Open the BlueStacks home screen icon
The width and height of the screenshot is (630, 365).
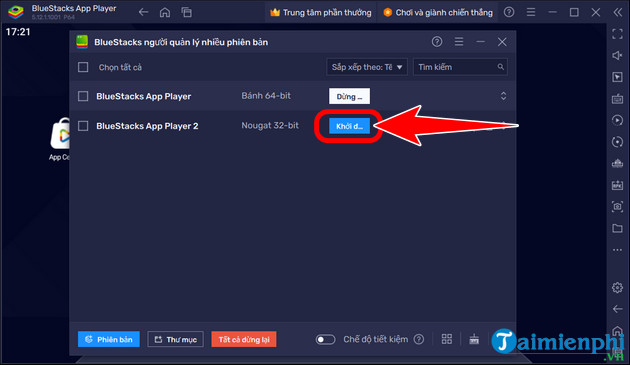tap(165, 12)
